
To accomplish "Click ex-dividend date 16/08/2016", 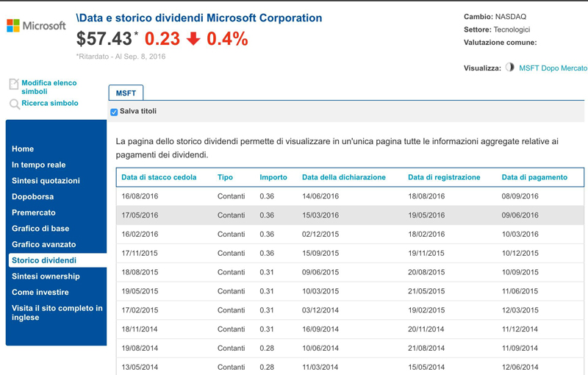I will coord(140,196).
